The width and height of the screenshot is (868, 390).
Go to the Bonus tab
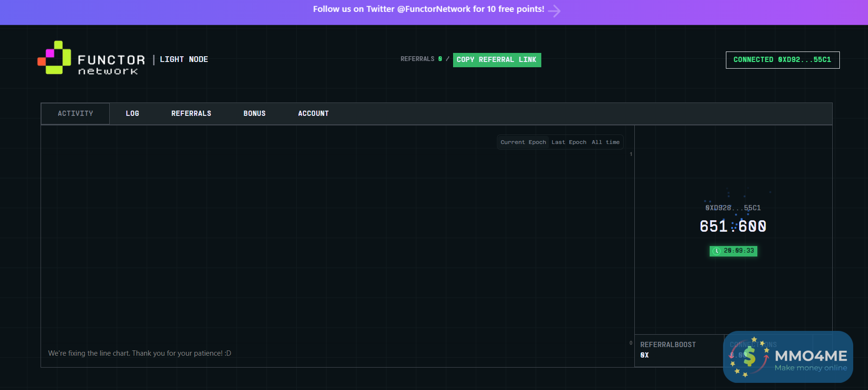(255, 113)
